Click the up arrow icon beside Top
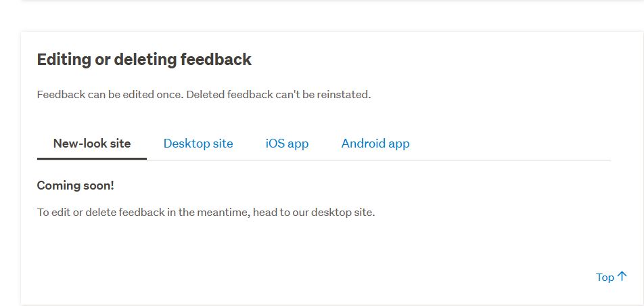Screen dimensions: 644x306 tap(622, 276)
